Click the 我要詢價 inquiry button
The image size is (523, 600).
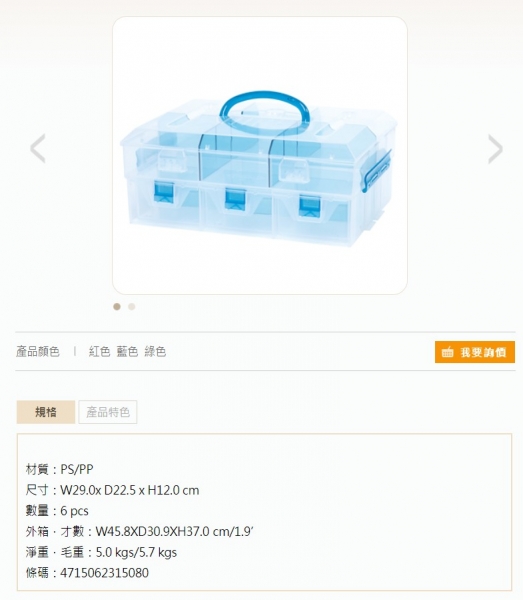475,352
